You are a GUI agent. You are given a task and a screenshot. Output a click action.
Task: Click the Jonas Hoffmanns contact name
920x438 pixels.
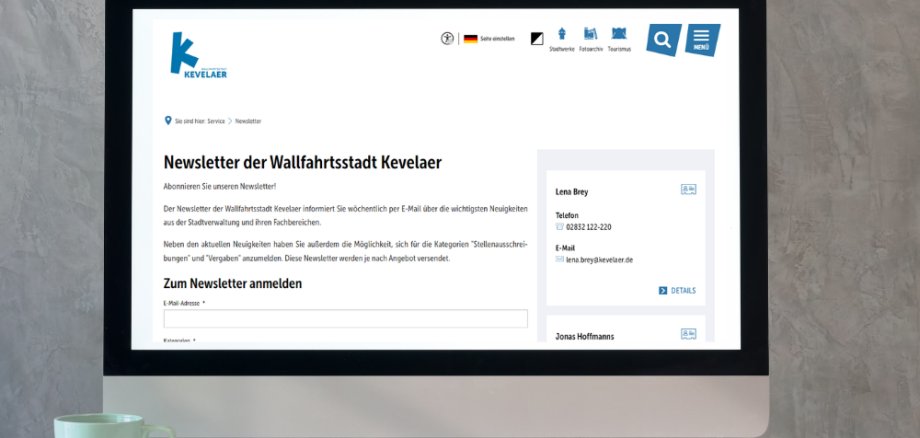[585, 337]
